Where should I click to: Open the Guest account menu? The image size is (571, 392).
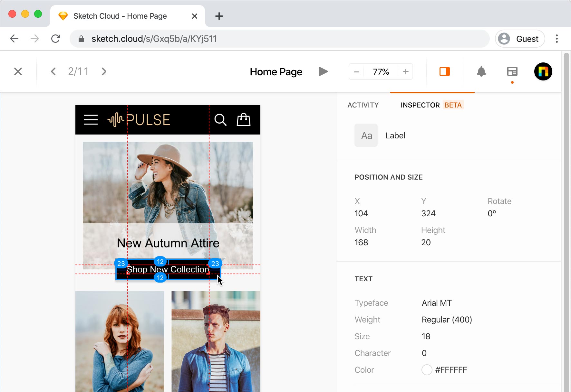point(520,39)
